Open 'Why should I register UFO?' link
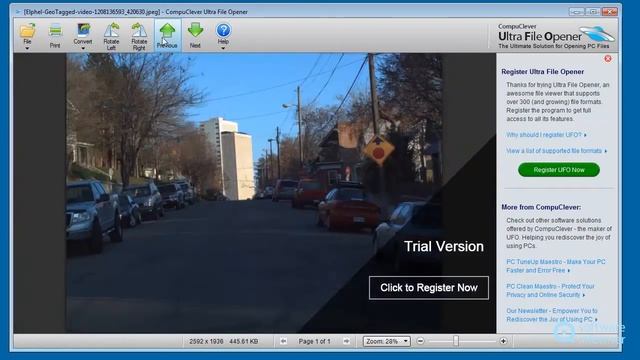Image resolution: width=640 pixels, height=360 pixels. pos(546,135)
